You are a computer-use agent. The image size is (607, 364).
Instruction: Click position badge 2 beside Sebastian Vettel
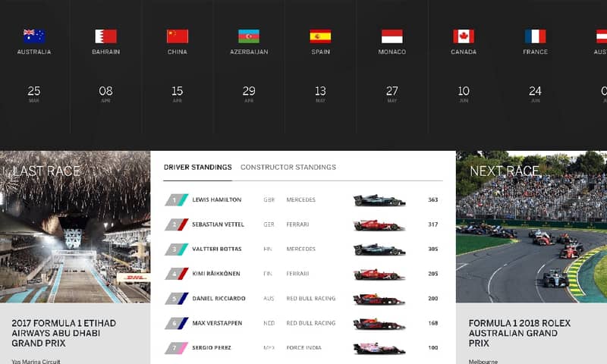pos(177,224)
